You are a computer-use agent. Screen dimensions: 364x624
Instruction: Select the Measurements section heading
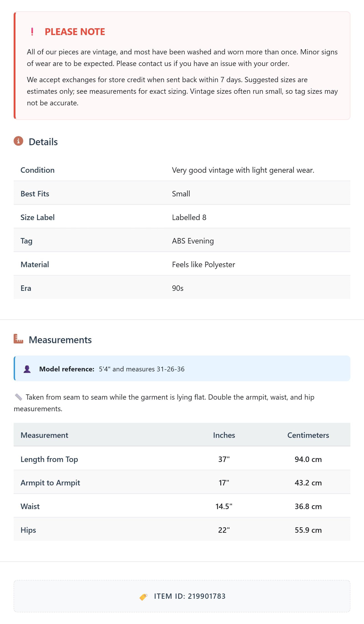[60, 340]
